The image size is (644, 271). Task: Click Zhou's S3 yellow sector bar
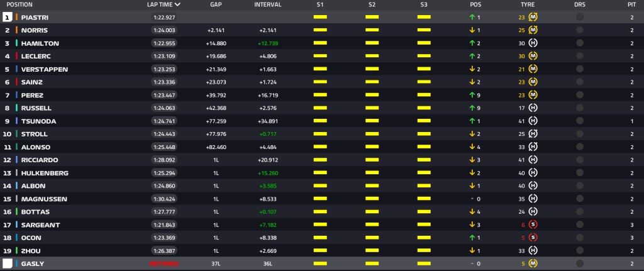click(x=424, y=251)
